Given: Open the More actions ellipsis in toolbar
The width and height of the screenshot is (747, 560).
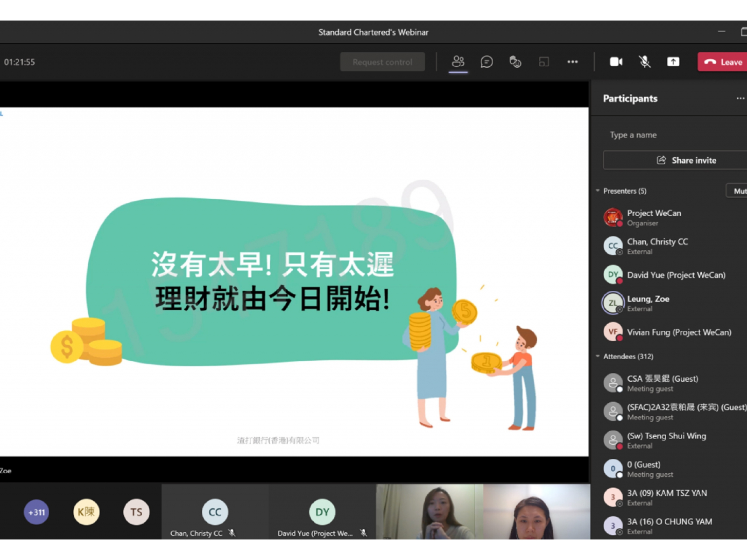Looking at the screenshot, I should point(572,62).
